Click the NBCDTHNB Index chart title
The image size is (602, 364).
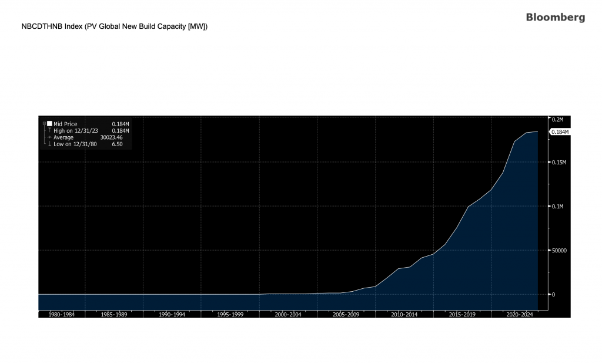tap(114, 26)
